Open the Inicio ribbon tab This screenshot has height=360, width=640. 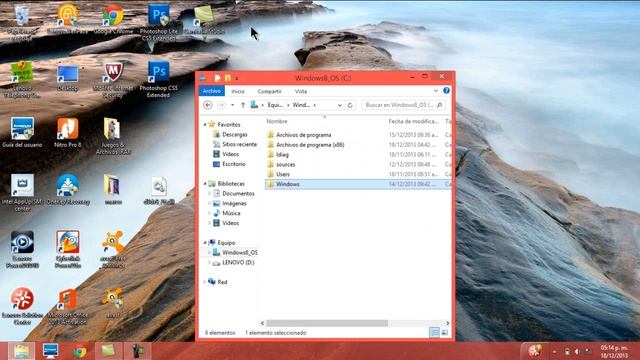pos(238,91)
